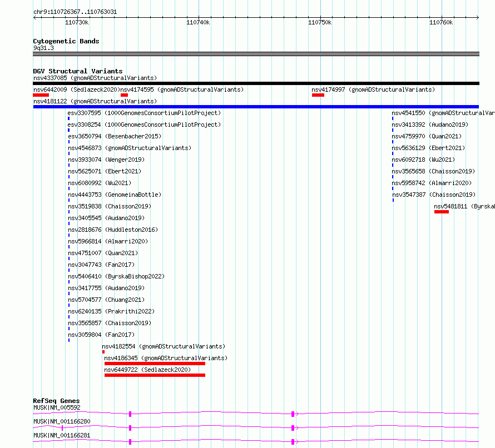Viewport: 495px width, 448px height.
Task: Open the nsv3413392 Audano2019 label
Action: tap(430, 125)
